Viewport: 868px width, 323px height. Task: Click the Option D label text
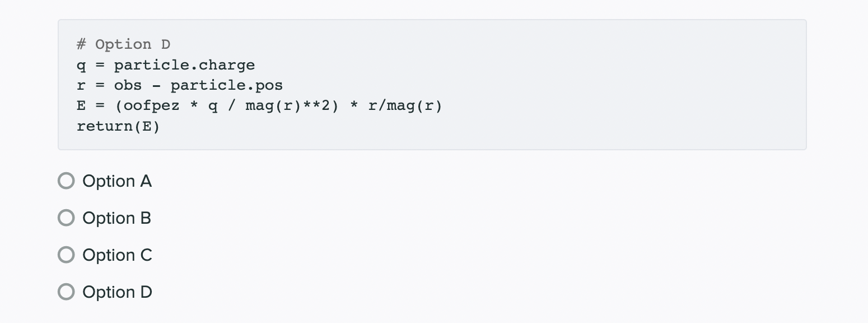(118, 292)
